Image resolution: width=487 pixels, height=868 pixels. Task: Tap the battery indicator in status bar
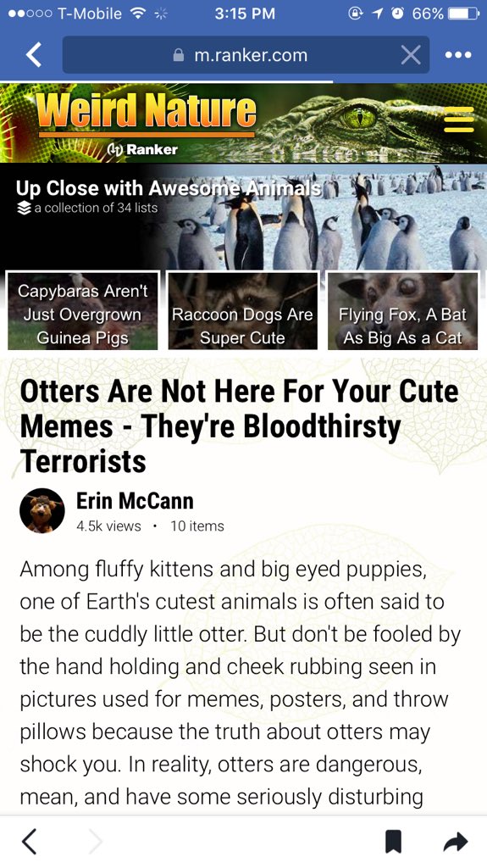464,14
